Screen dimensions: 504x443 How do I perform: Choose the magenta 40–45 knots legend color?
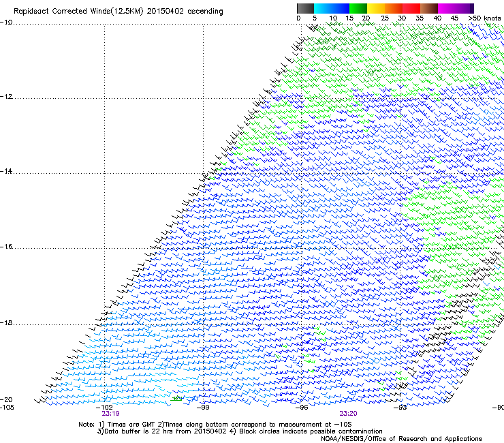click(447, 8)
